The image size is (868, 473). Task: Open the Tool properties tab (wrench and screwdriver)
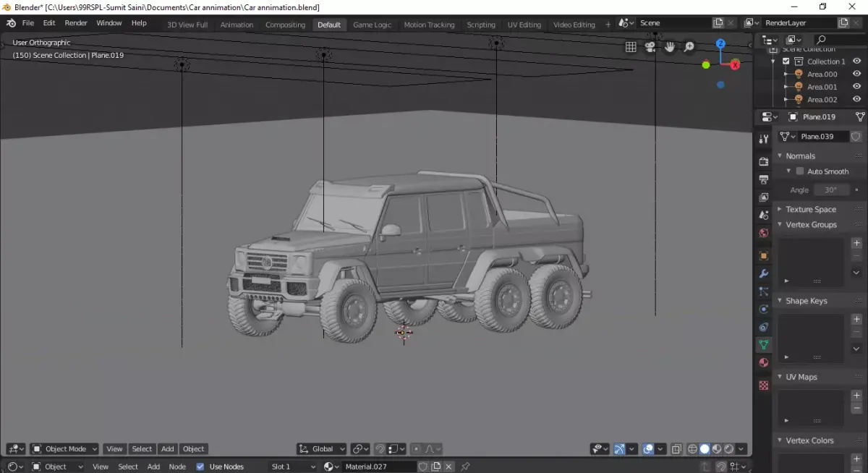pos(764,139)
